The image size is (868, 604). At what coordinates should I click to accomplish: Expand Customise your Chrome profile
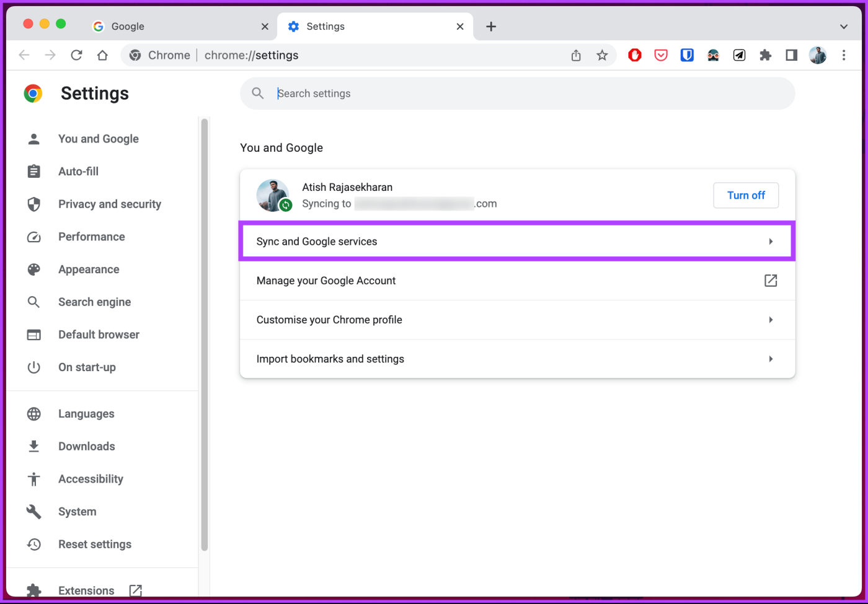coord(517,320)
